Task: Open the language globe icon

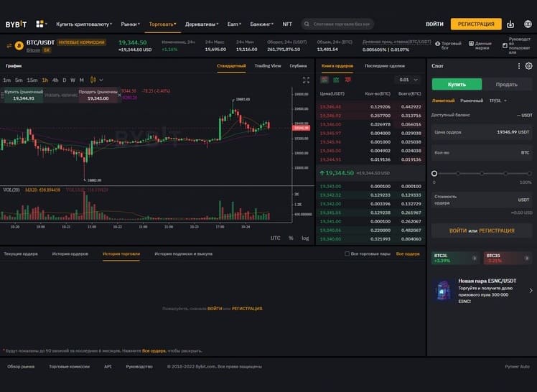Action: (x=528, y=24)
